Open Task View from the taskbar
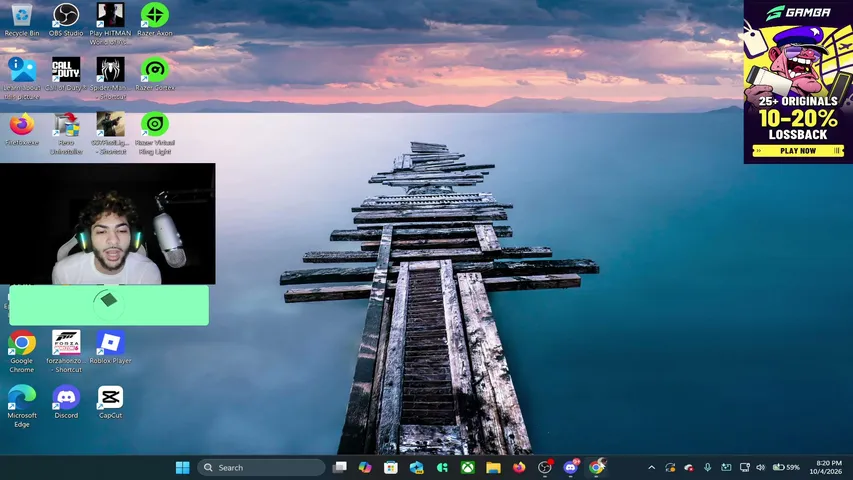Viewport: 853px width, 480px height. click(x=339, y=467)
